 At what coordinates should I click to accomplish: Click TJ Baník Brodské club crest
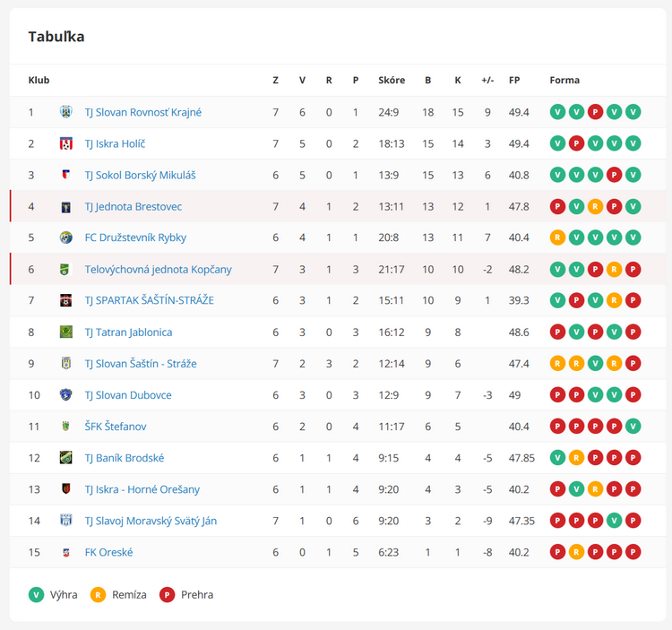(x=65, y=458)
